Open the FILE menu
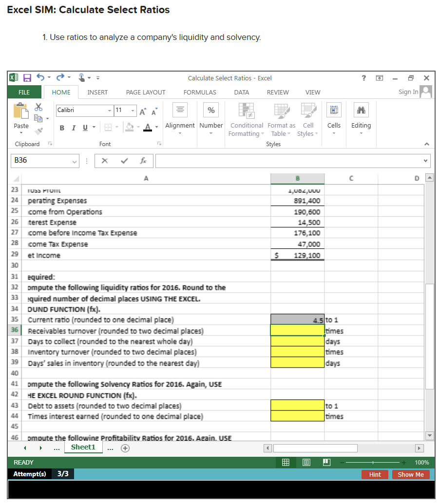The image size is (439, 504). 24,92
